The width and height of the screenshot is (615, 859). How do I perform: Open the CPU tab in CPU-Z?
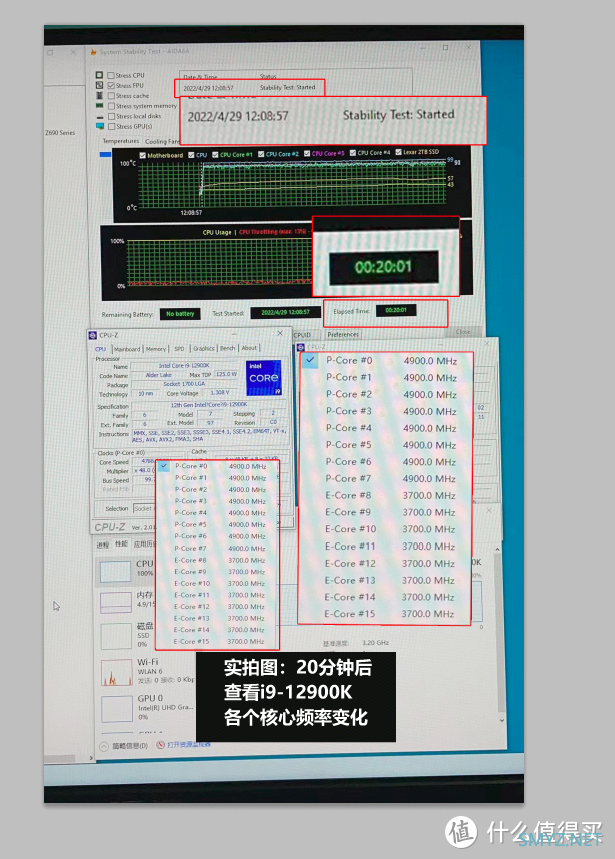click(x=101, y=349)
